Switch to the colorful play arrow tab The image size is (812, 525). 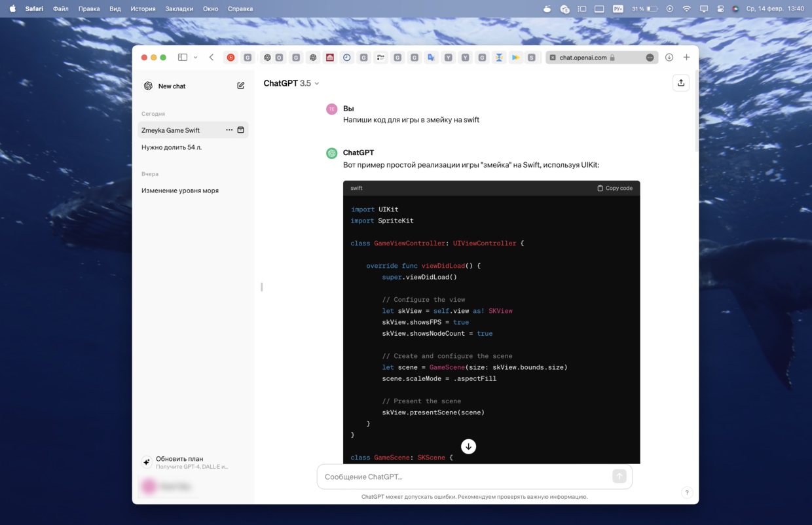pos(516,58)
